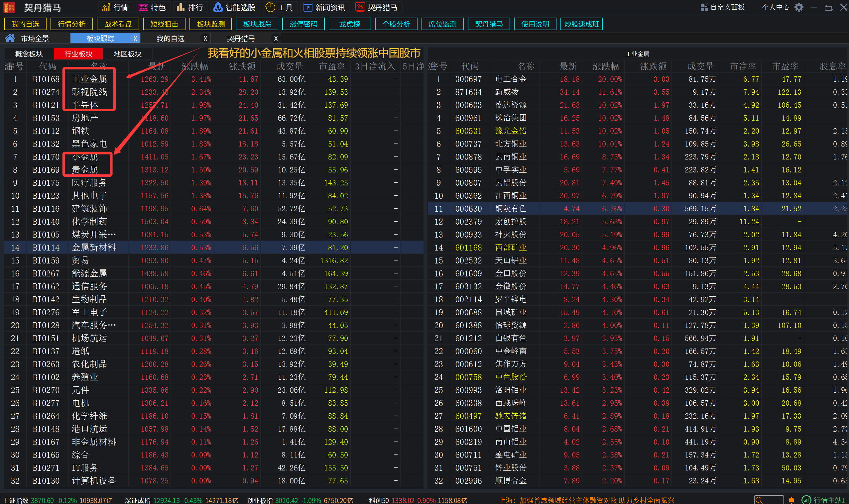Open settings via the gear icon

point(799,7)
